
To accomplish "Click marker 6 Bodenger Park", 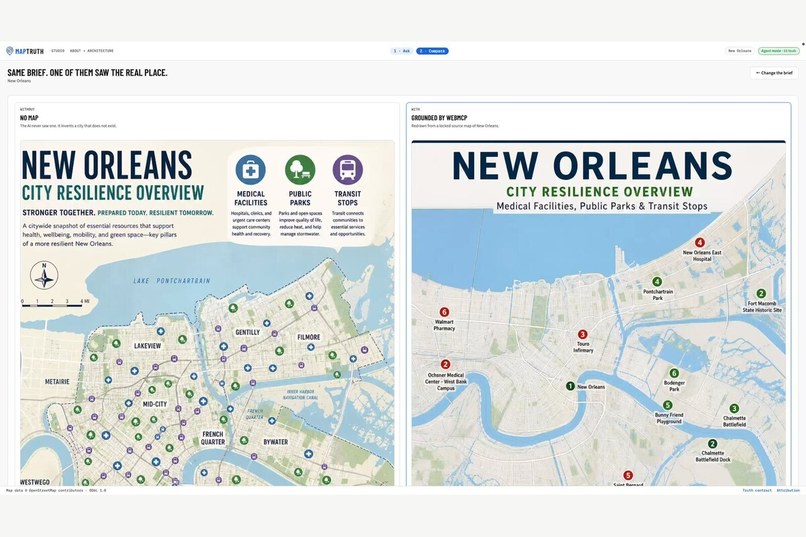I will (x=673, y=373).
